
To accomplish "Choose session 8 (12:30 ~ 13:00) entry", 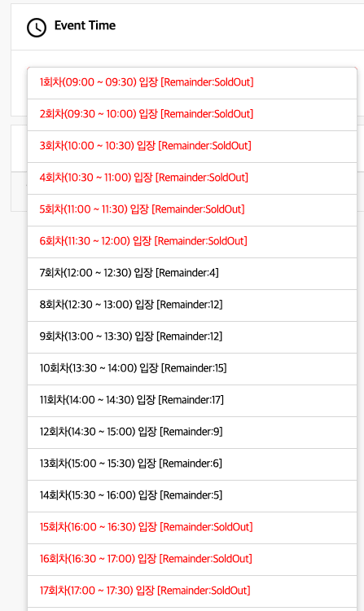I will [x=192, y=305].
